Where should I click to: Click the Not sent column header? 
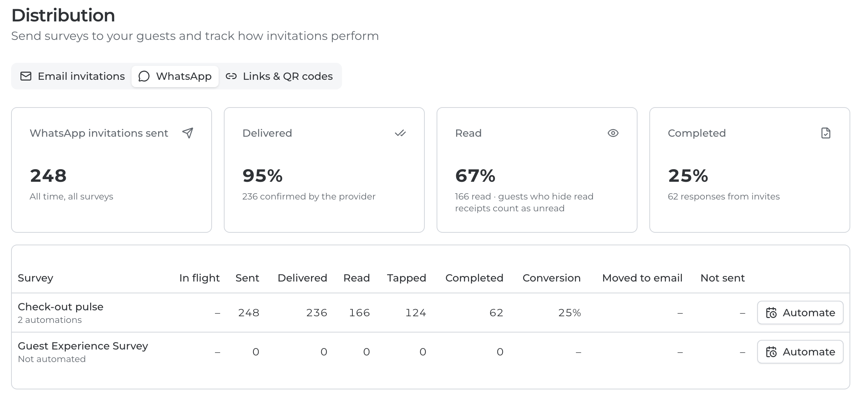tap(722, 278)
